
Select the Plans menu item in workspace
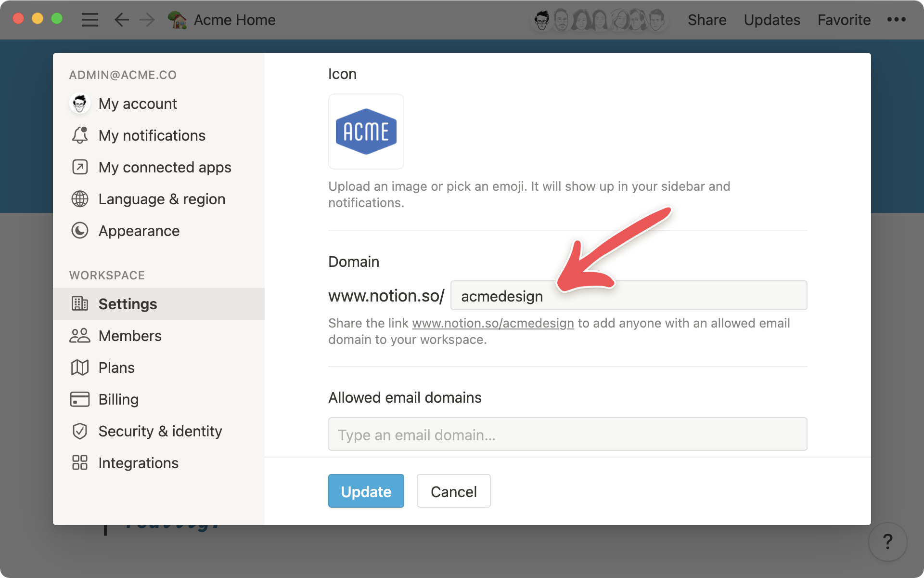pos(116,368)
